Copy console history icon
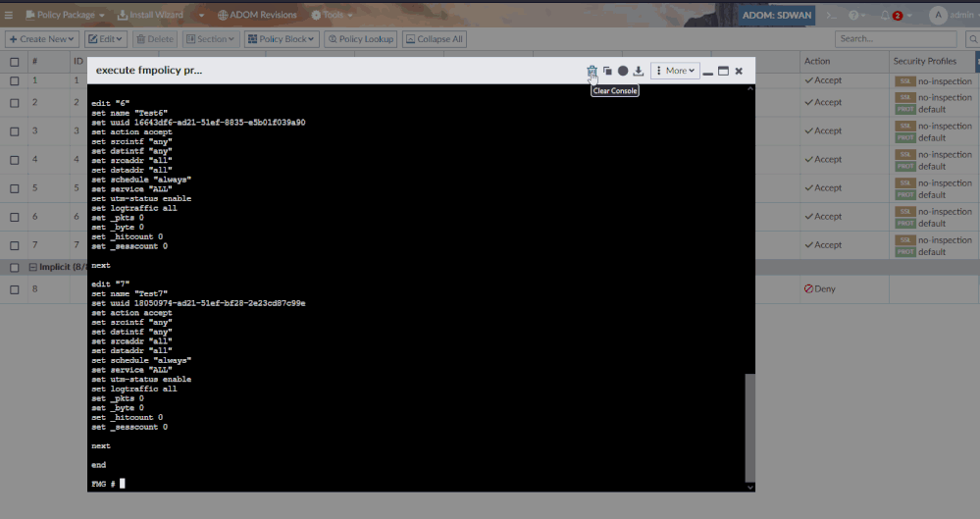 [607, 71]
